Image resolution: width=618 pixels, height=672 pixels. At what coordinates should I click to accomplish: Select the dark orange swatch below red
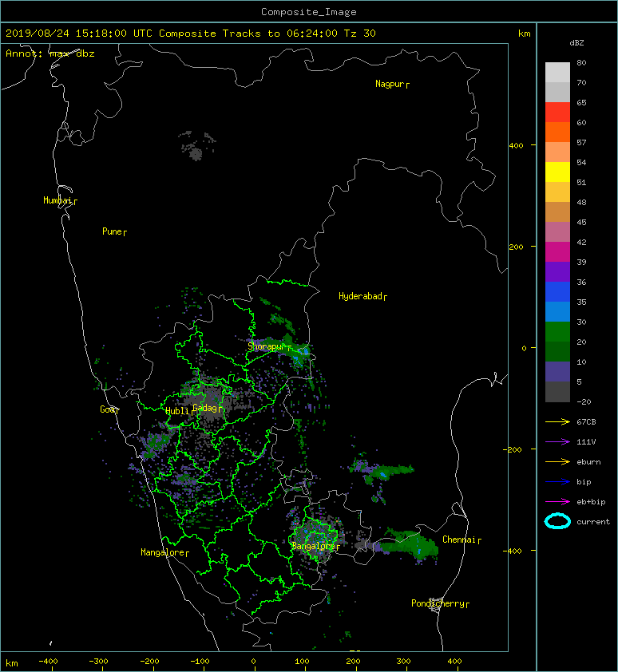(x=557, y=132)
